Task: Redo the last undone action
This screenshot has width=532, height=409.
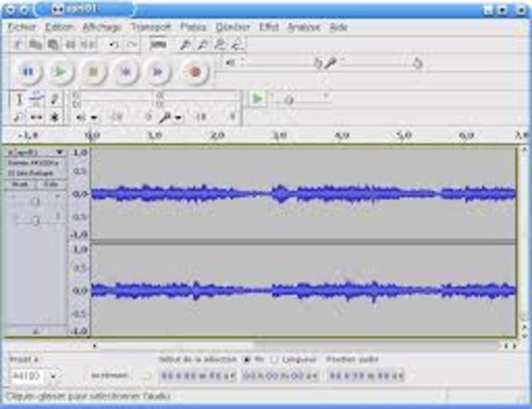Action: pos(132,44)
